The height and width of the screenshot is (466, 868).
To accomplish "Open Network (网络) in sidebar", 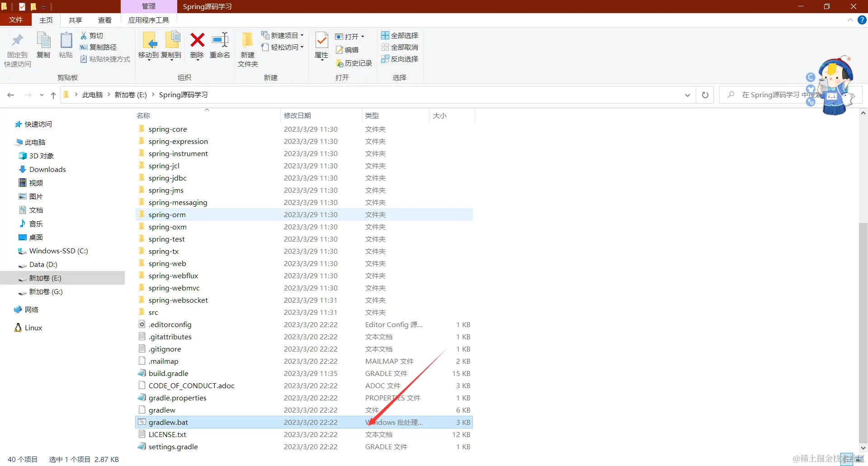I will click(x=26, y=310).
